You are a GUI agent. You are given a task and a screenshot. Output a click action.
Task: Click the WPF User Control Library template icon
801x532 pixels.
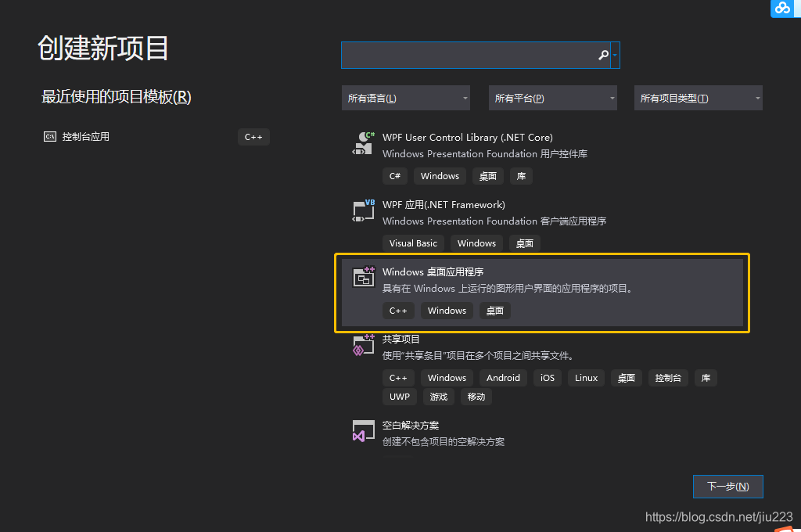coord(363,143)
